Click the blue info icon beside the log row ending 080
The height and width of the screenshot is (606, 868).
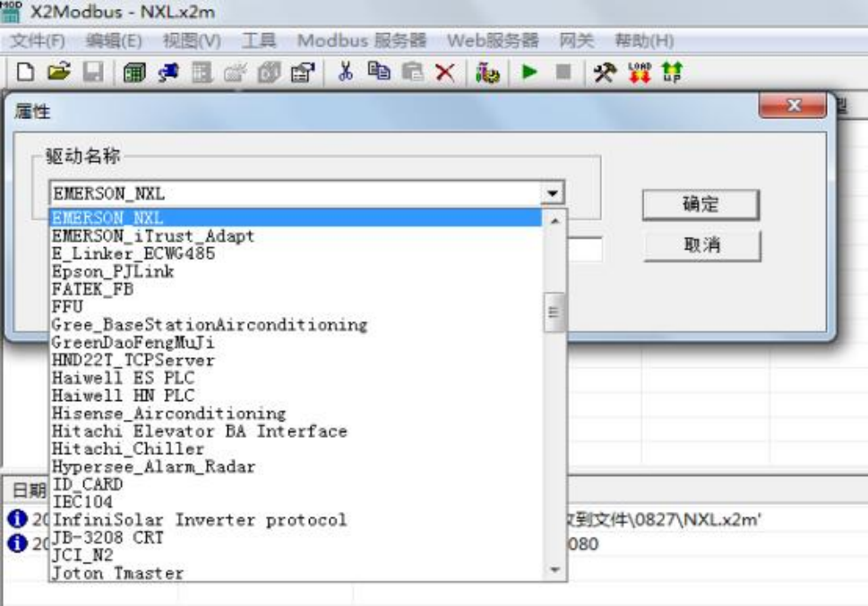point(17,543)
